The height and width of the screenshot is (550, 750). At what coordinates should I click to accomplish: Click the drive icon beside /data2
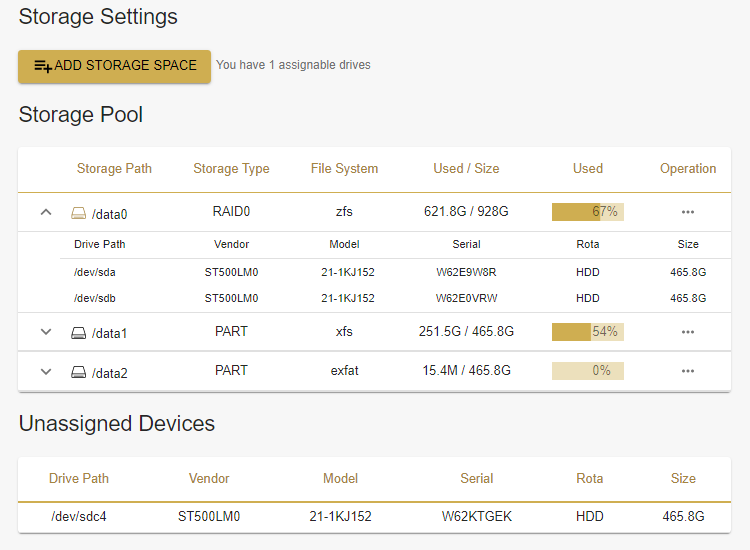click(x=78, y=373)
